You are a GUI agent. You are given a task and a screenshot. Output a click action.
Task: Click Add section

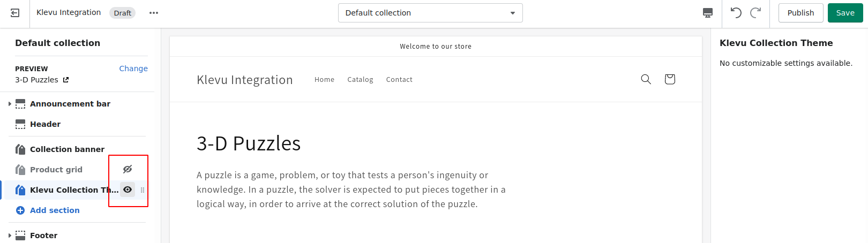(x=55, y=210)
